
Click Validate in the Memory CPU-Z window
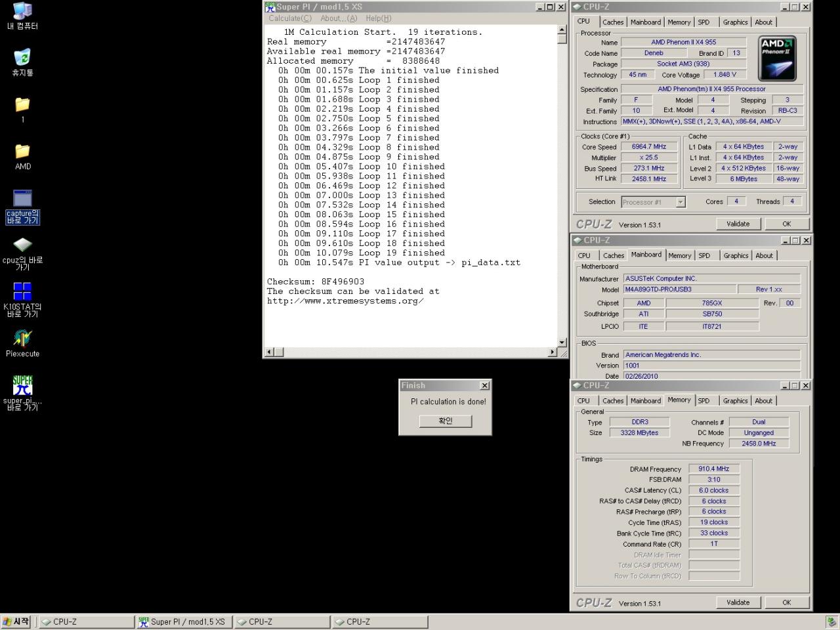coord(738,602)
